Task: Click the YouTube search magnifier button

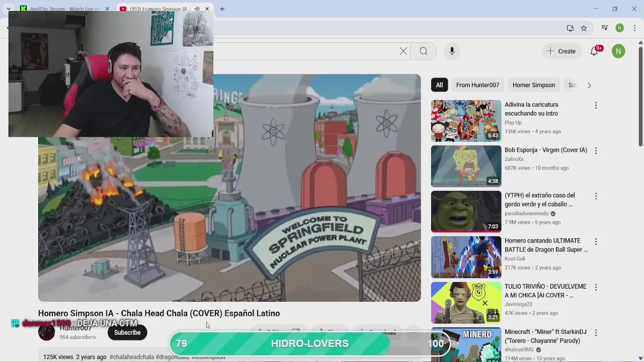Action: (424, 51)
